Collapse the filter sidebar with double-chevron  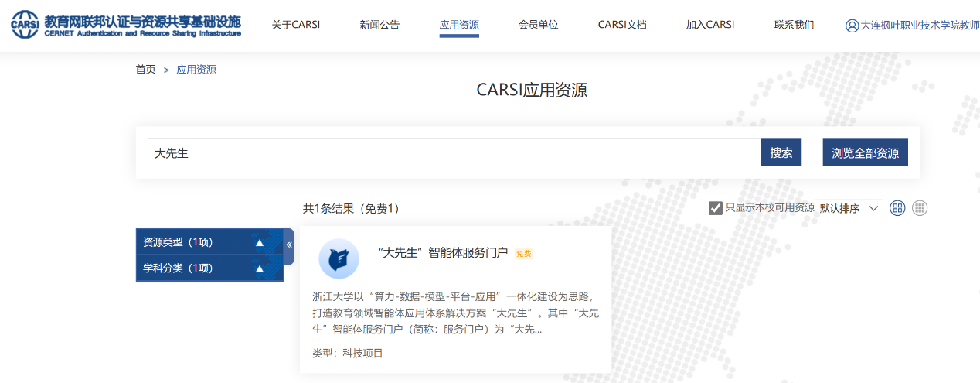tap(289, 245)
